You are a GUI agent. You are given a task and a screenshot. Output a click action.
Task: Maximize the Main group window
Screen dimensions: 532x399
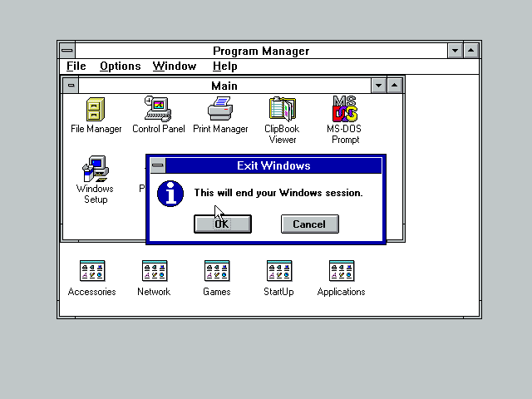(394, 86)
